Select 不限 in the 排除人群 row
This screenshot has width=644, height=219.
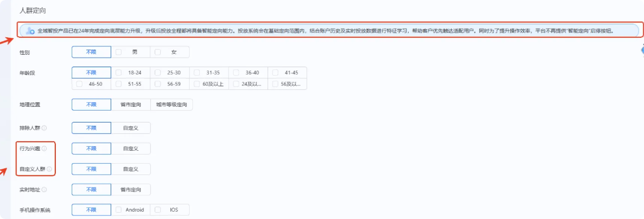(91, 128)
